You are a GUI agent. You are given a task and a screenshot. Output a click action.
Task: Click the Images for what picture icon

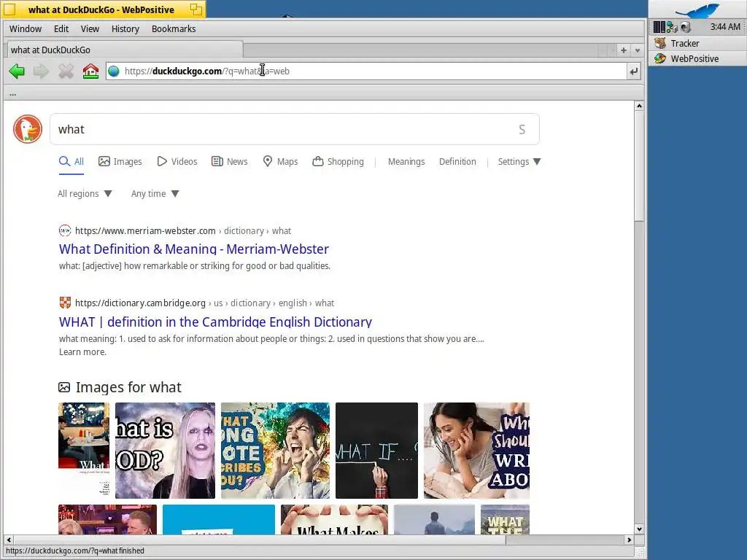pos(64,388)
